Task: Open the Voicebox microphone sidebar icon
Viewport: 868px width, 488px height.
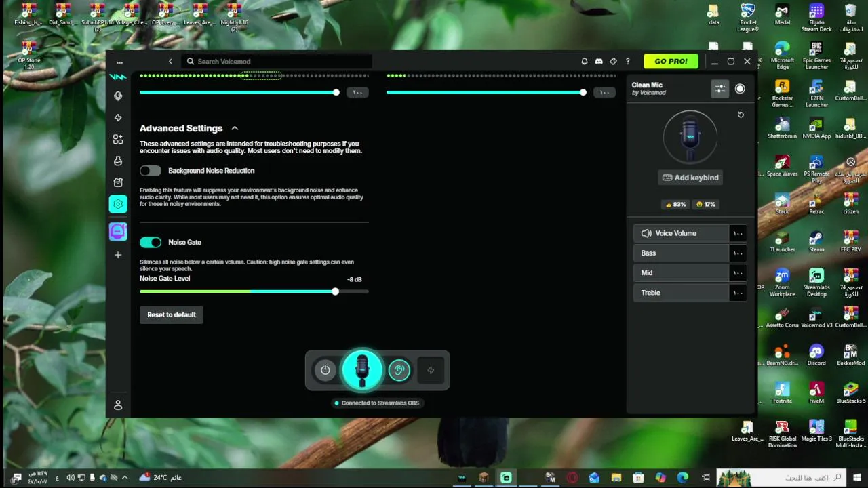Action: click(x=118, y=96)
